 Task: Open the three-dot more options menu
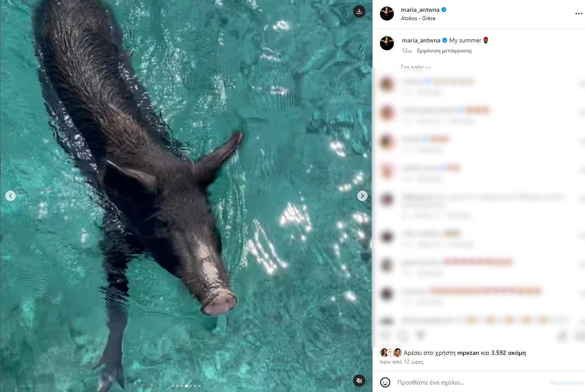(x=578, y=14)
